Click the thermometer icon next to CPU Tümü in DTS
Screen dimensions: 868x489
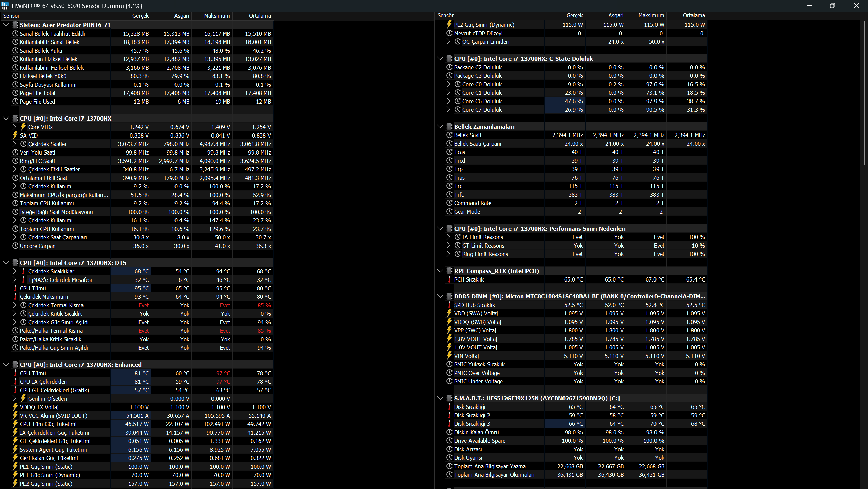click(x=15, y=288)
